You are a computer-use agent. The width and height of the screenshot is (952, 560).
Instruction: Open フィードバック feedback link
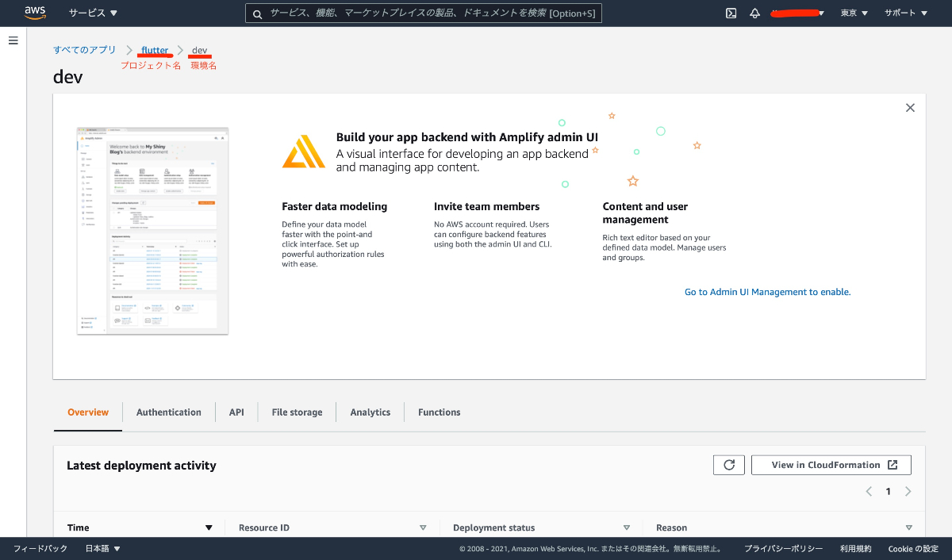pyautogui.click(x=40, y=549)
